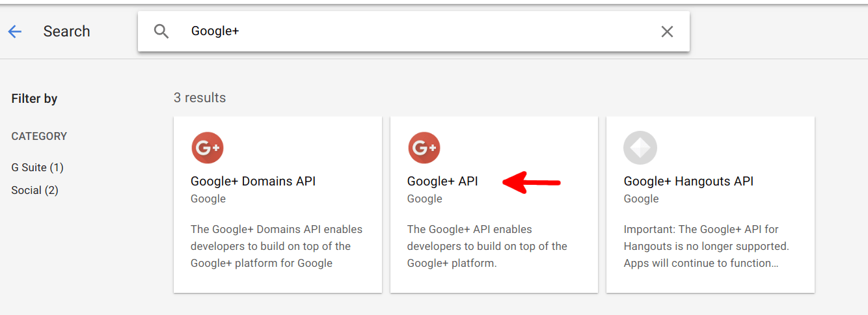The width and height of the screenshot is (868, 315).
Task: Open the Google+ Domains API title
Action: pyautogui.click(x=253, y=182)
